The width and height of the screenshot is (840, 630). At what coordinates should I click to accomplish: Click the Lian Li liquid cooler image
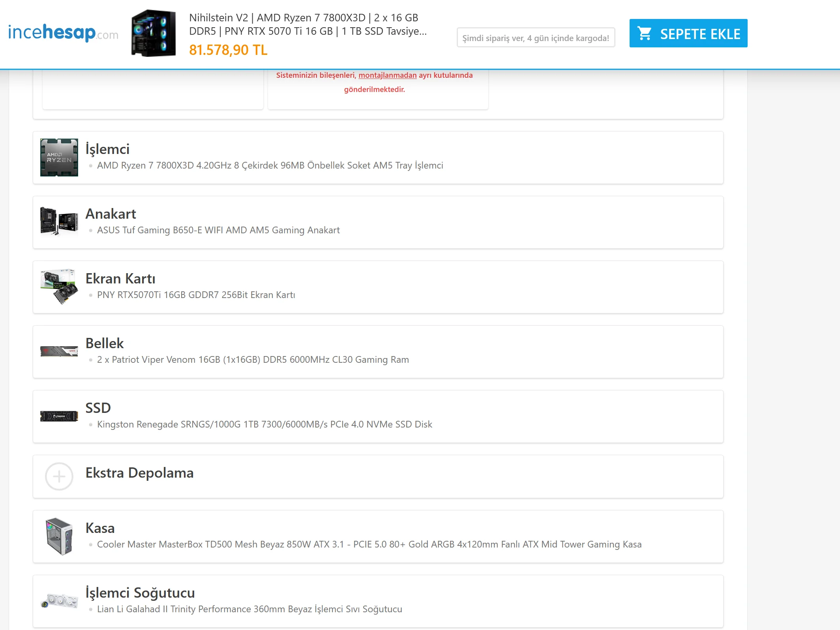click(59, 601)
